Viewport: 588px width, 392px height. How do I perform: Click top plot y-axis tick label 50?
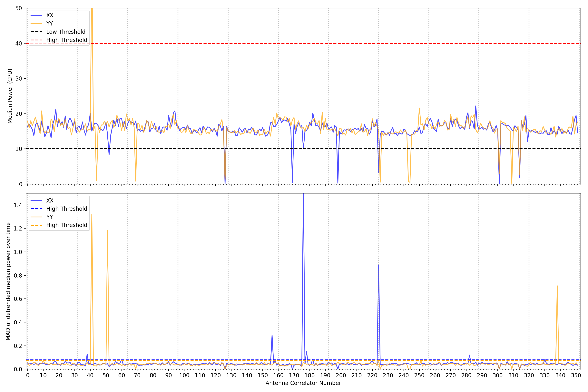pos(18,8)
